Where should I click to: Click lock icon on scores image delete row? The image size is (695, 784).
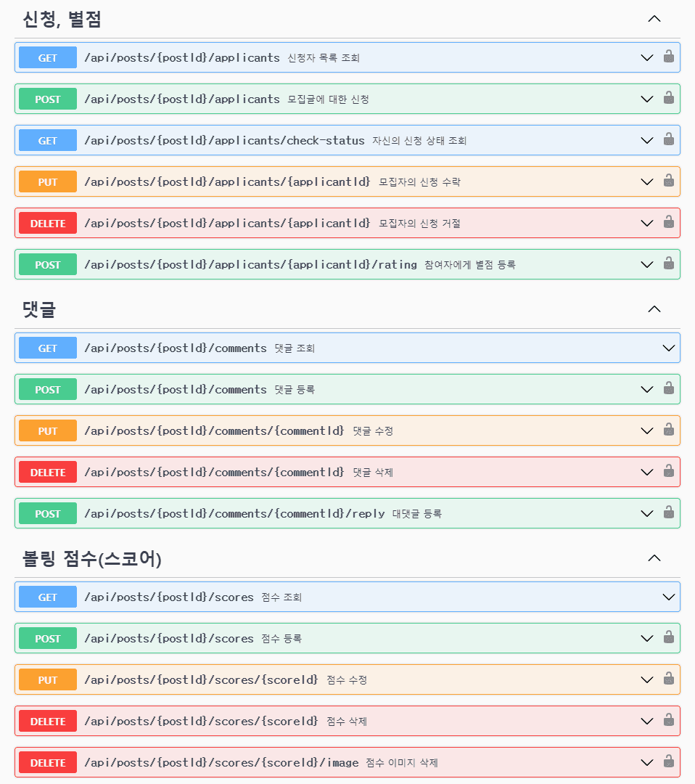click(668, 762)
